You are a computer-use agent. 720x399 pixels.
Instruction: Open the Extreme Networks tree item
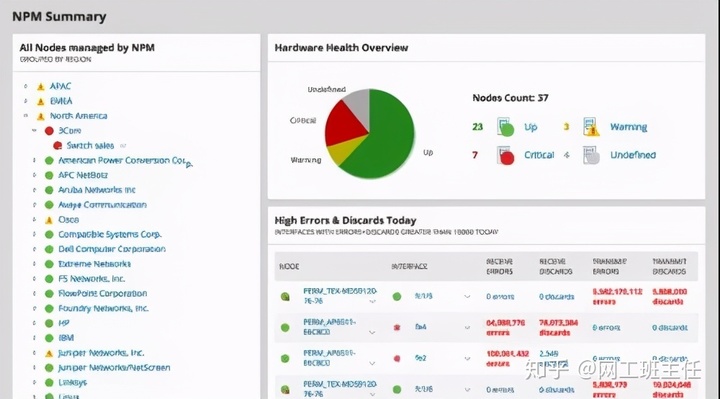(x=94, y=264)
